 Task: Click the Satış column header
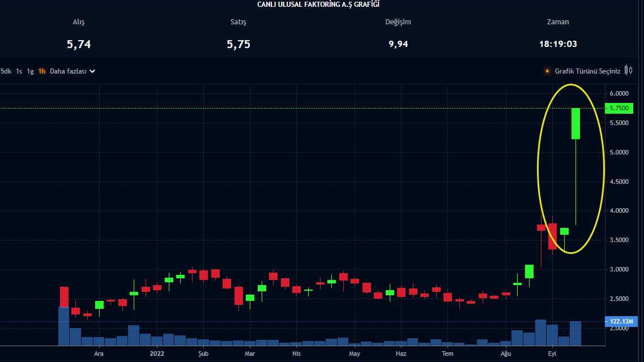238,22
